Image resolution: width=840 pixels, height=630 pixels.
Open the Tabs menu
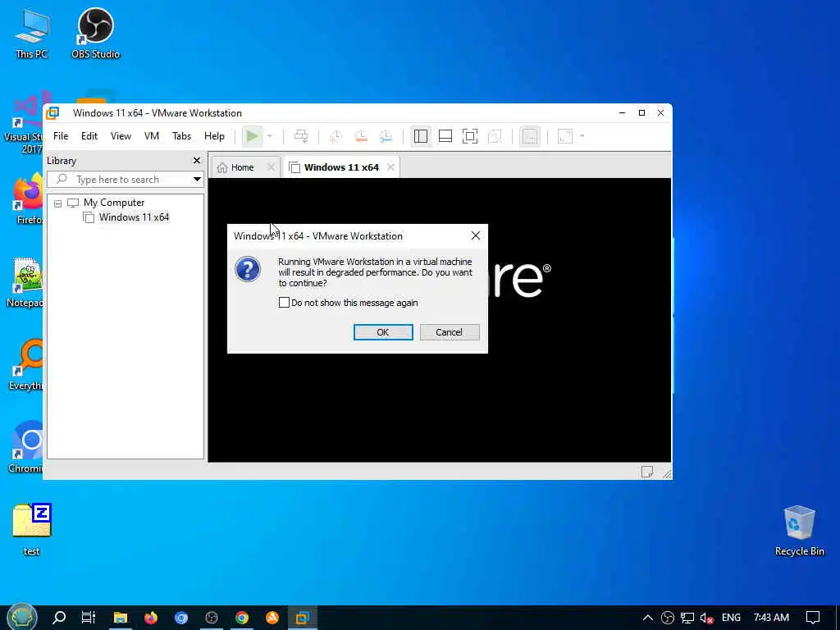click(181, 136)
